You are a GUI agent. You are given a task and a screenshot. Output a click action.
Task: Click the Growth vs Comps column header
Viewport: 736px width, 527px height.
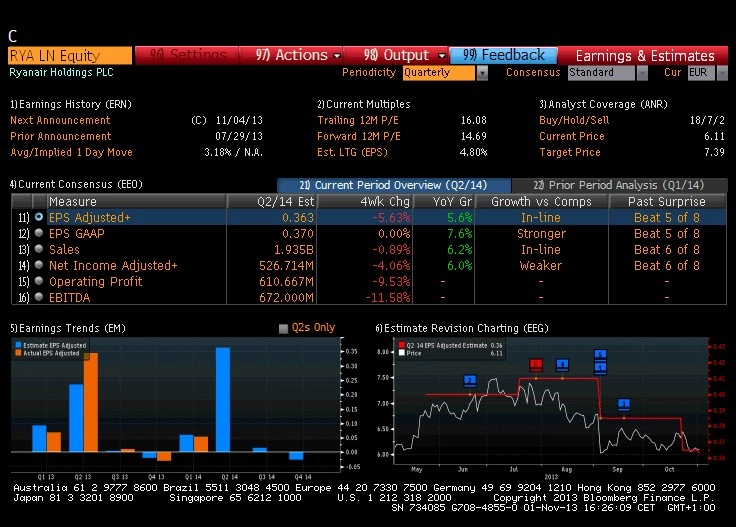pos(541,201)
